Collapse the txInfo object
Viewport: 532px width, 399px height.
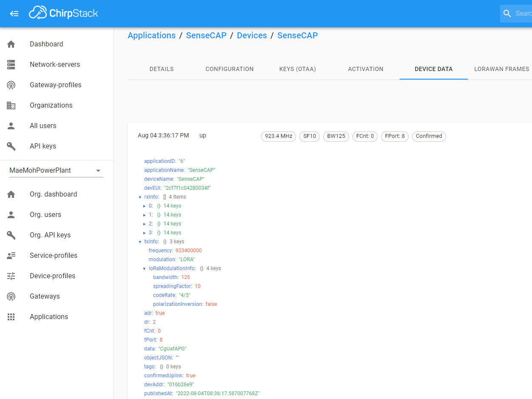click(140, 242)
